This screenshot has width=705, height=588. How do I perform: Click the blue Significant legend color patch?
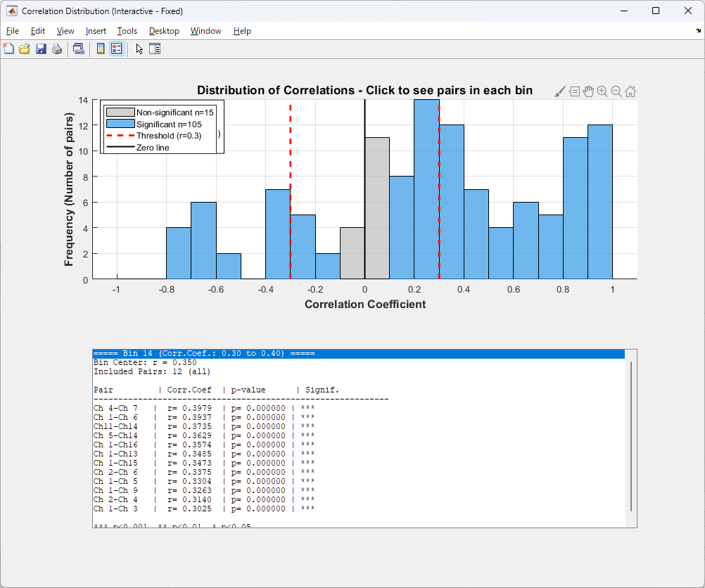coord(120,124)
